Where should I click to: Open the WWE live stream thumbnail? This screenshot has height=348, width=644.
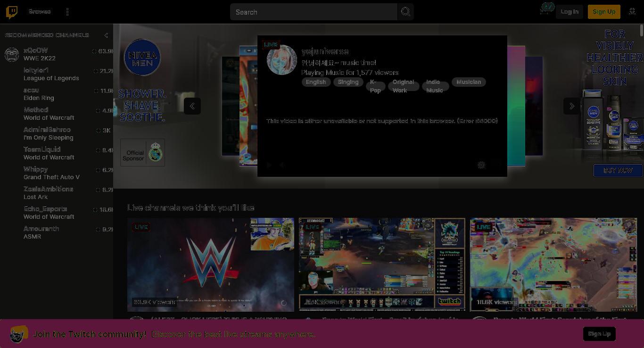click(x=211, y=265)
